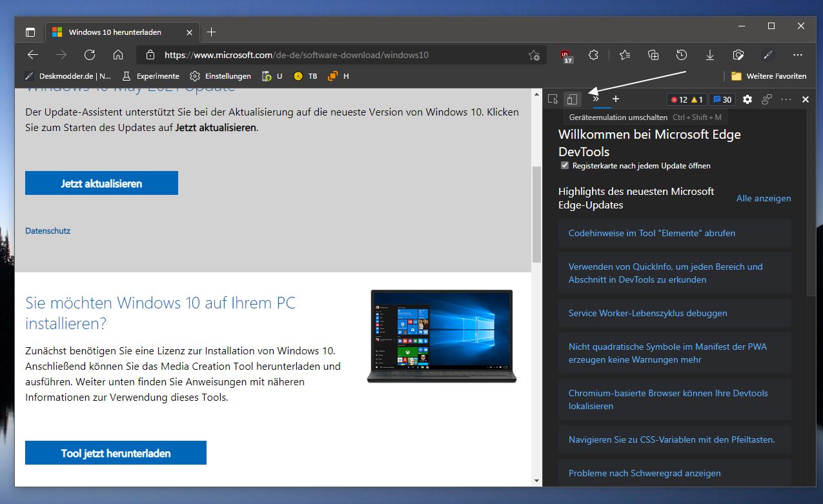Viewport: 823px width, 504px height.
Task: Click the page vertical scrollbar thumb
Action: click(x=536, y=214)
